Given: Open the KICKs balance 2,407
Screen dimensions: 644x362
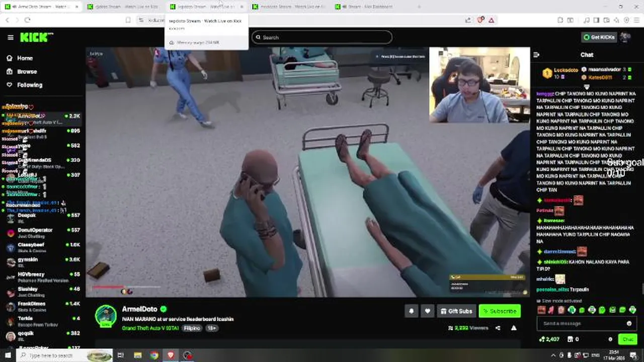Looking at the screenshot, I should tap(549, 339).
